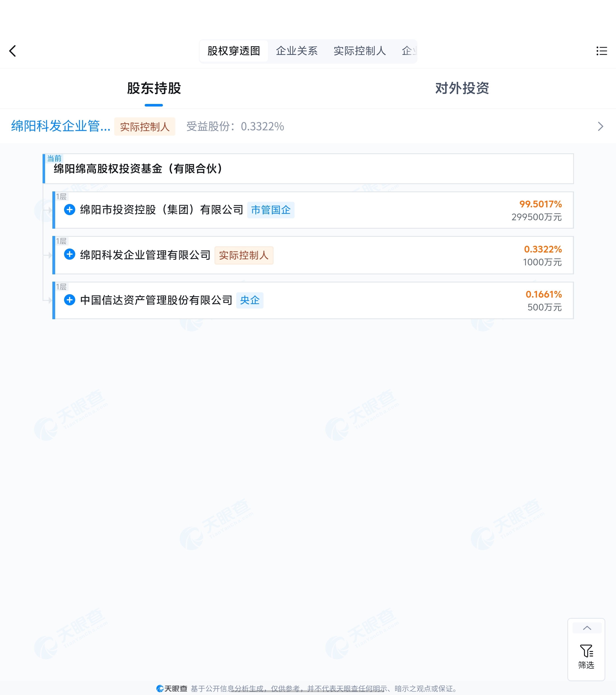Click the 央企 tag label

[250, 300]
